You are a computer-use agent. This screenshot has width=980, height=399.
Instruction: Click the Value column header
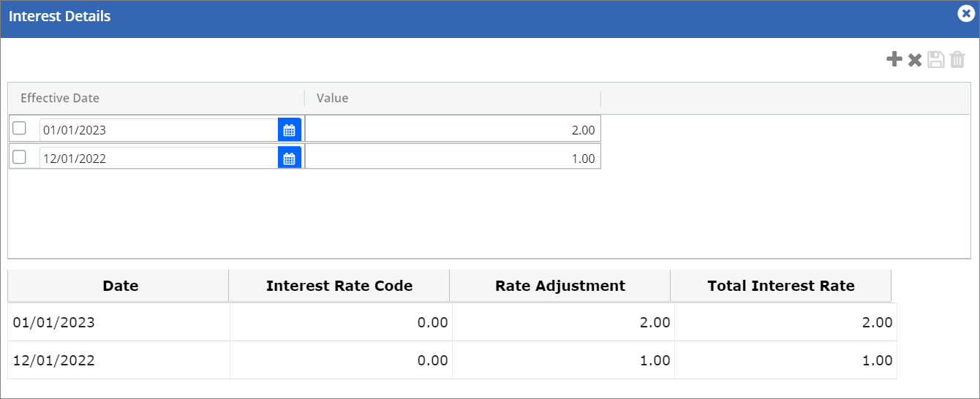pos(333,98)
